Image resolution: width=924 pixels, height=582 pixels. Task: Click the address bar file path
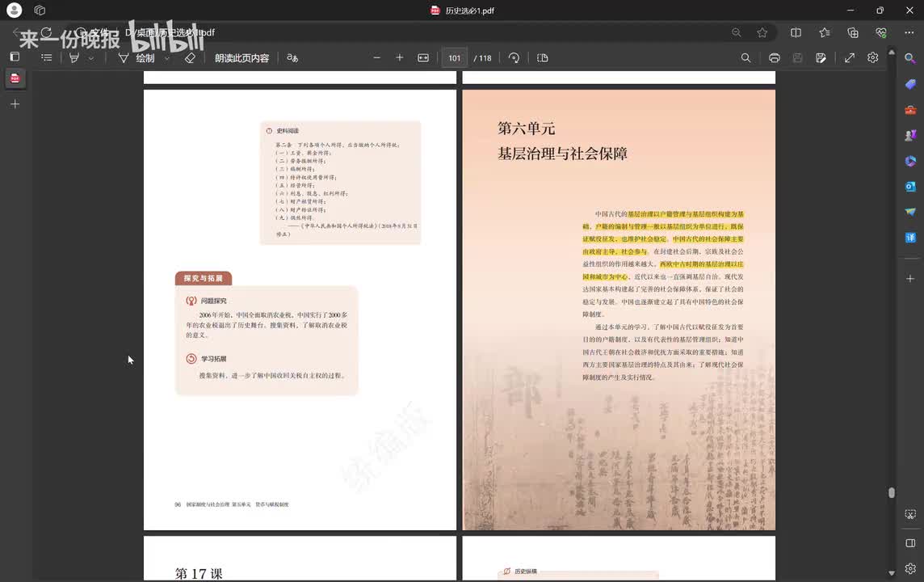pyautogui.click(x=170, y=33)
